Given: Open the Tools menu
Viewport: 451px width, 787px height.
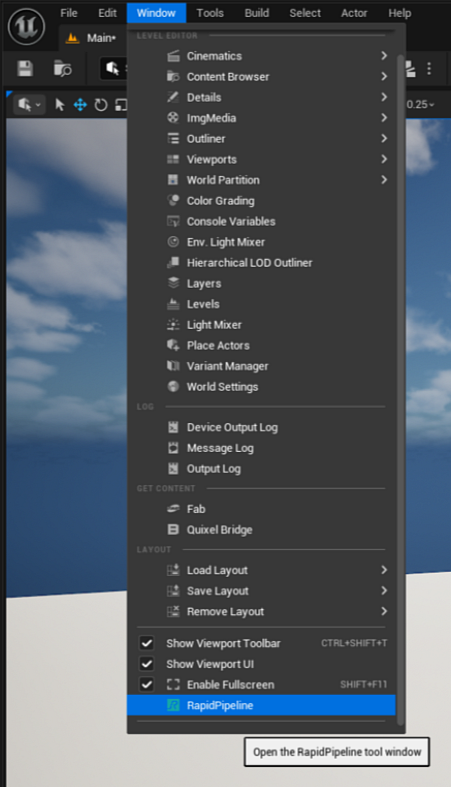Looking at the screenshot, I should (210, 13).
